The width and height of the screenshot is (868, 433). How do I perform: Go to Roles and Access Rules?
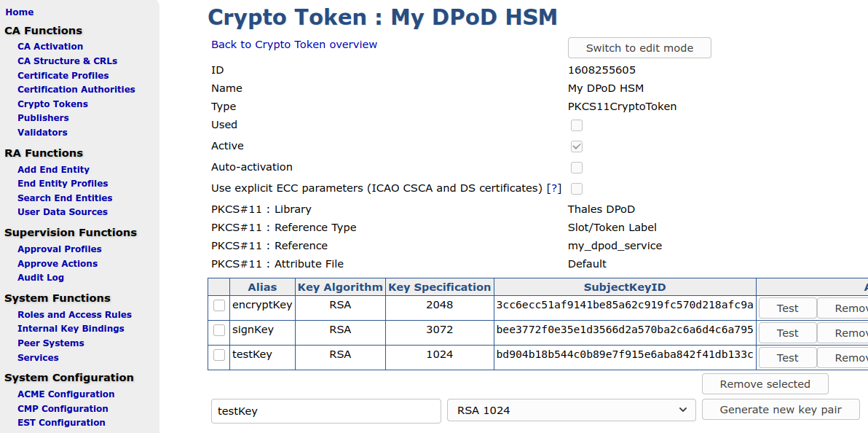click(75, 315)
